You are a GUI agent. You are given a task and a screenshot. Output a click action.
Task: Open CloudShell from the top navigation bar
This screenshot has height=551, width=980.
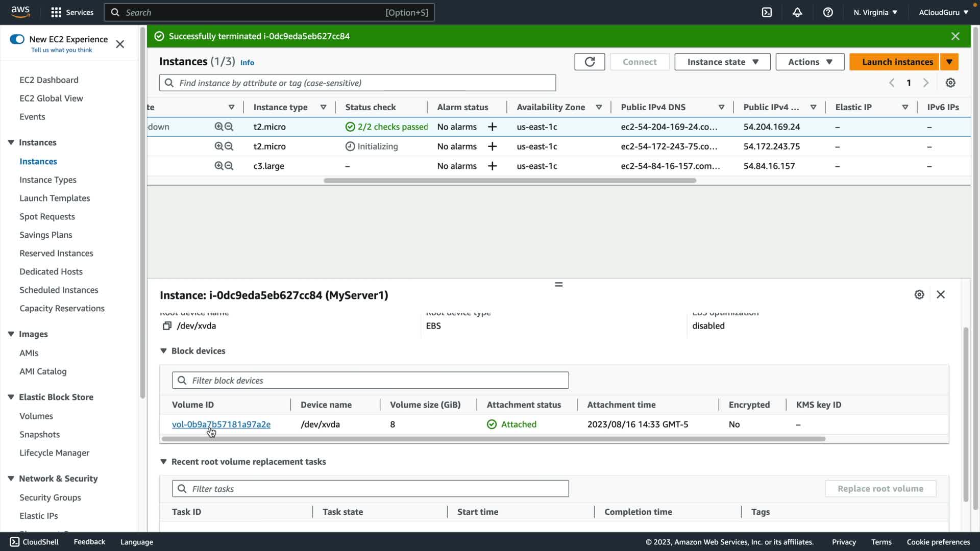(767, 12)
